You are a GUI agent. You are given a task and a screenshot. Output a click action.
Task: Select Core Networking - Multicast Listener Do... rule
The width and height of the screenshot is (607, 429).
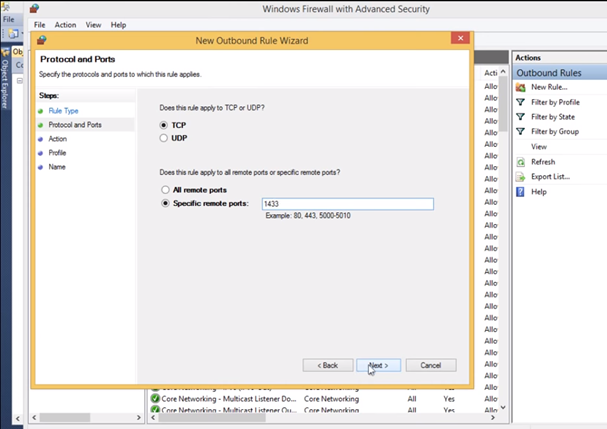click(229, 399)
